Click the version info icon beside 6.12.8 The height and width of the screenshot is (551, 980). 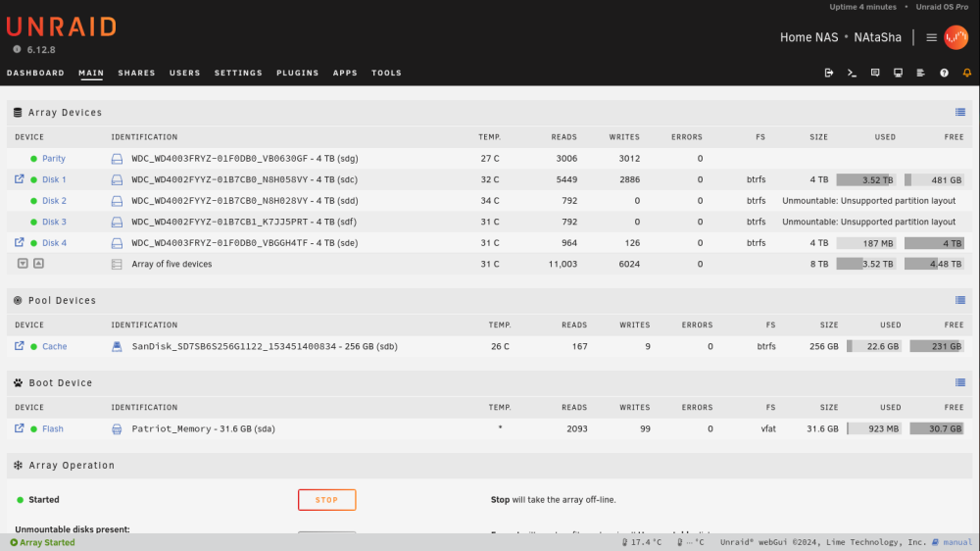[17, 49]
